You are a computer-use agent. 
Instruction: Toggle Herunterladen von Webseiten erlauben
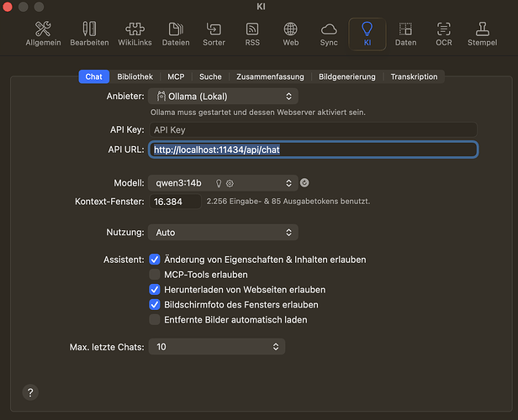point(155,290)
